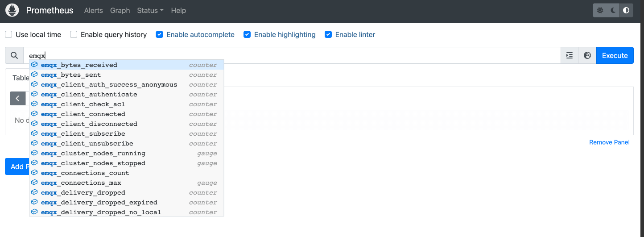644x237 pixels.
Task: Enable query history checkbox
Action: [x=74, y=34]
